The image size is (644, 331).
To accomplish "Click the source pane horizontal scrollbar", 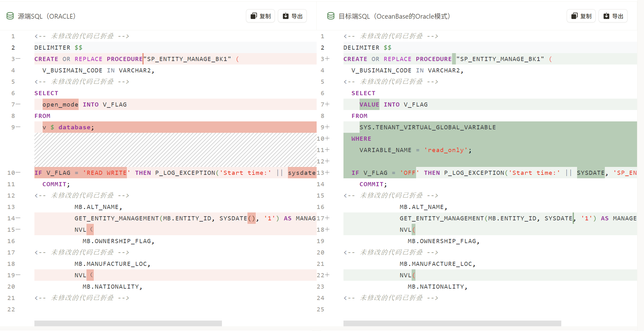I will [x=128, y=323].
